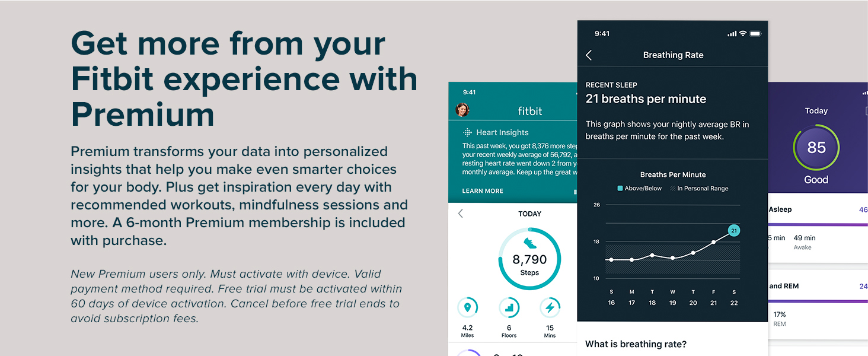Screen dimensions: 868x356
Task: Open the LEARN MORE link
Action: [x=483, y=191]
